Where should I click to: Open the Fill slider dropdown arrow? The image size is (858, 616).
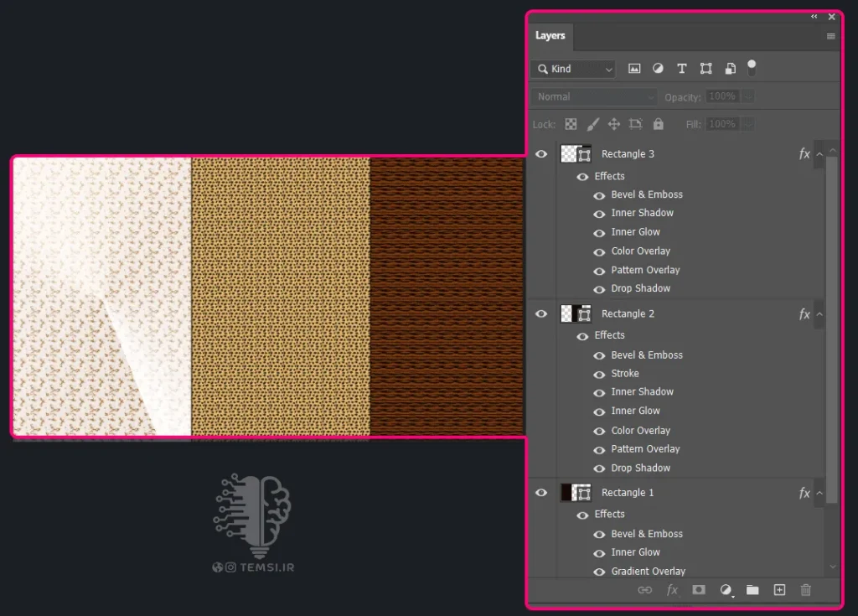point(748,124)
